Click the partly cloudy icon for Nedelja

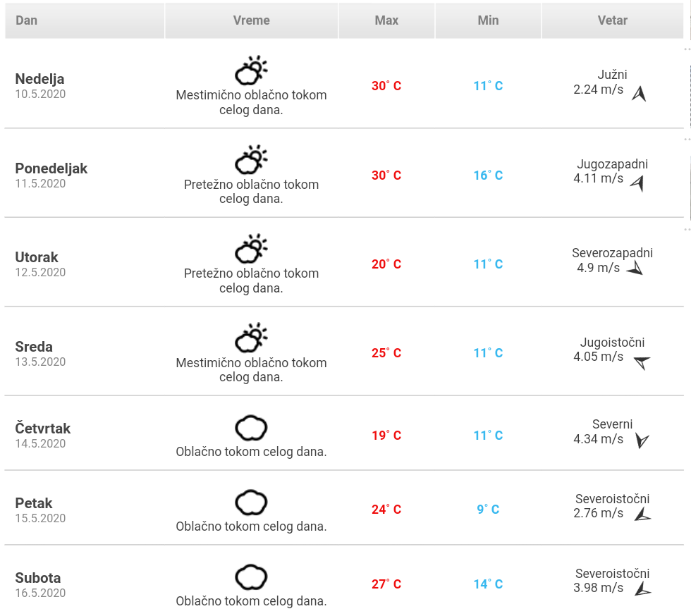[x=251, y=70]
